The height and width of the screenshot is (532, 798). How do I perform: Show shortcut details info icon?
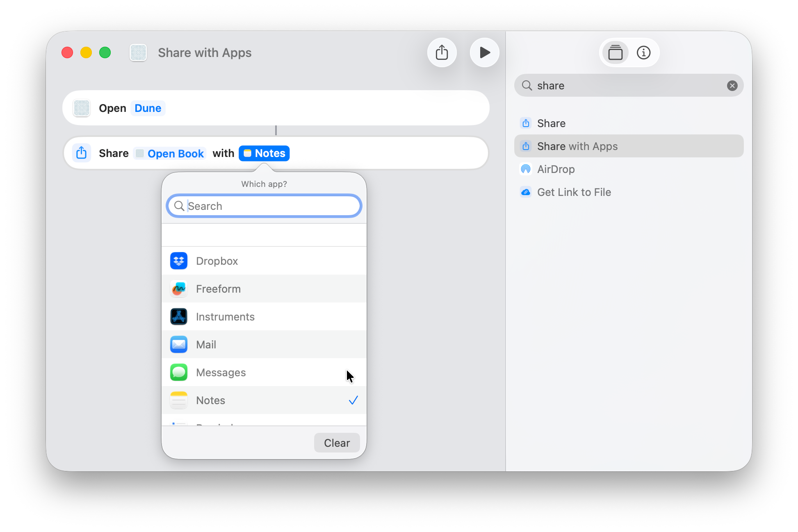coord(643,52)
